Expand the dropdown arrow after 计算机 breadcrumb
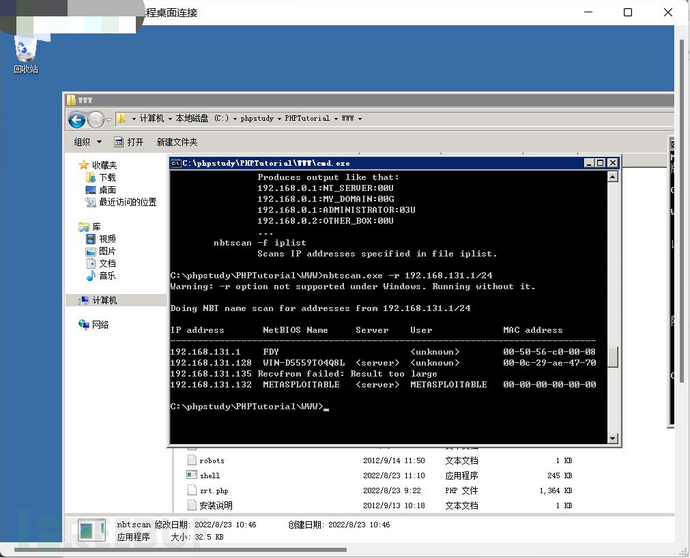The height and width of the screenshot is (558, 690). pos(170,119)
